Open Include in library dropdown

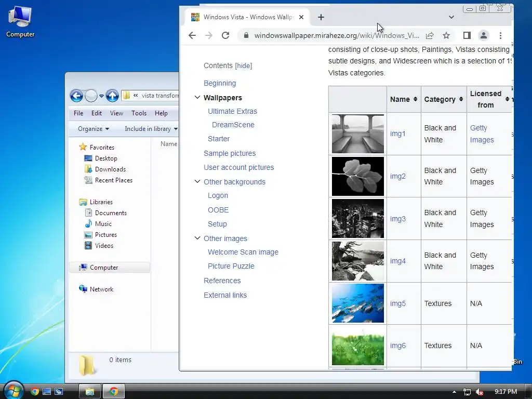(x=151, y=129)
